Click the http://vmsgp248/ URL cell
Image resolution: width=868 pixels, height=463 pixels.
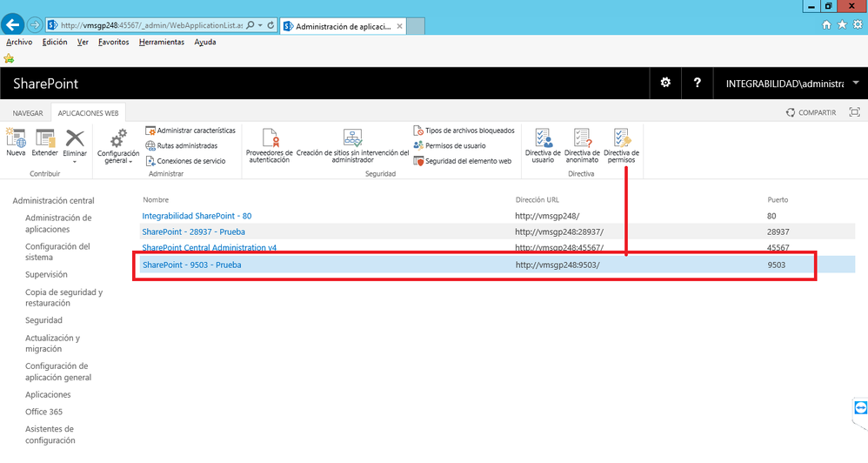click(x=547, y=216)
